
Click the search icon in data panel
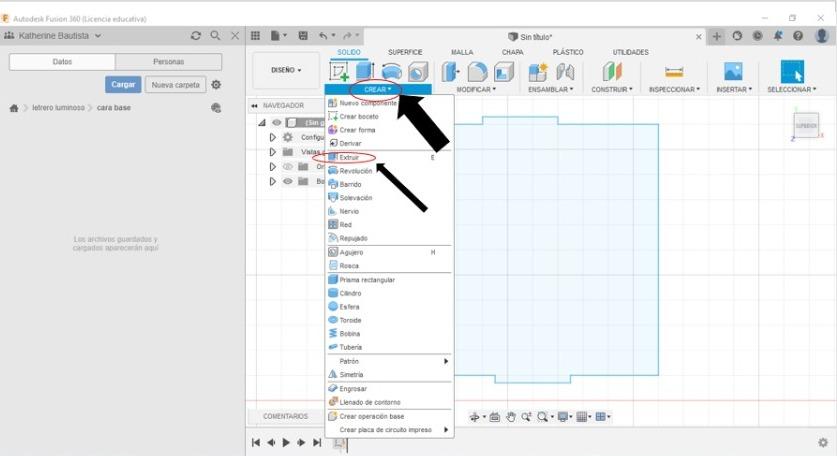215,35
